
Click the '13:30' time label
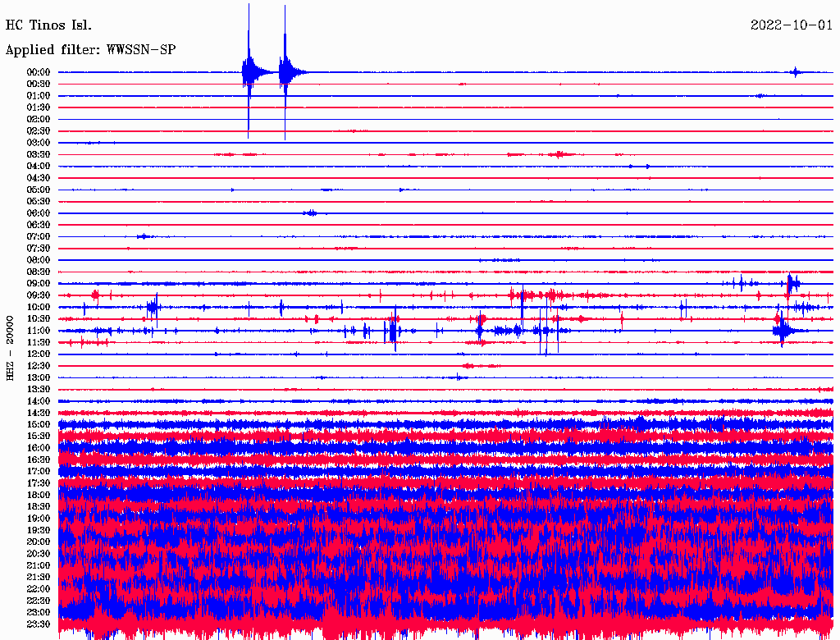[x=39, y=390]
